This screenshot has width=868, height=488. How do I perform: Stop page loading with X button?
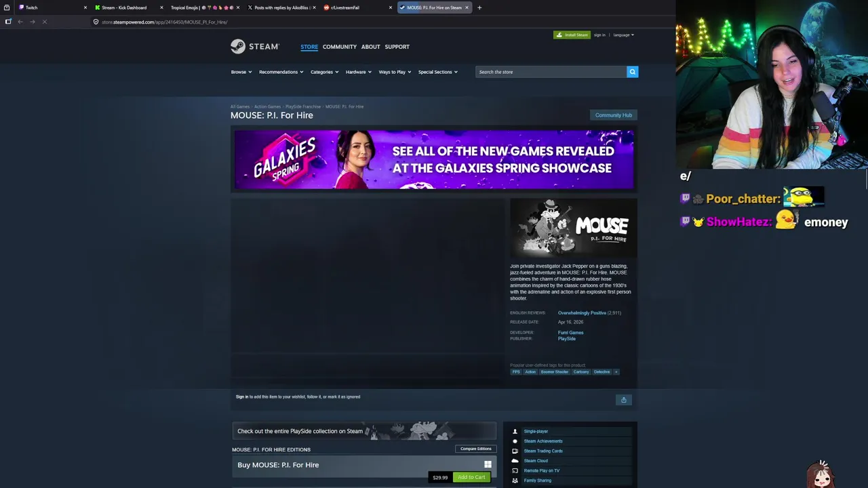pos(44,22)
